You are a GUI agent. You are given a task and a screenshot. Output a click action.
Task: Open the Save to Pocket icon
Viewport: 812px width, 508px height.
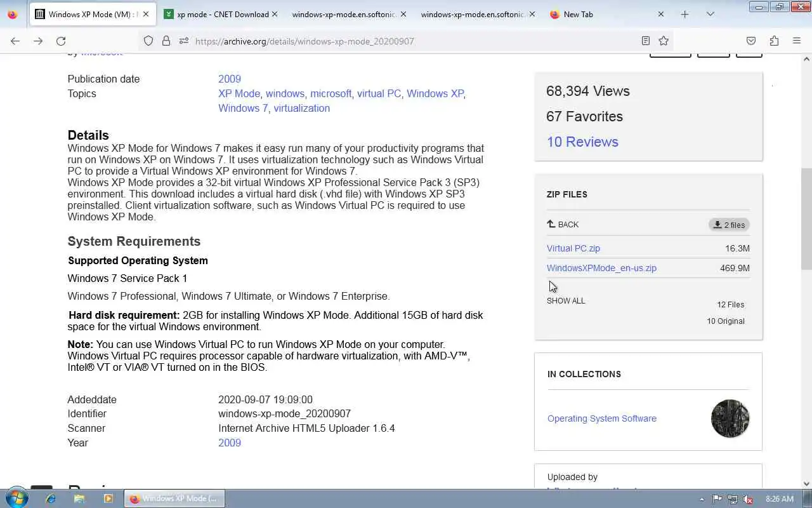pos(751,41)
